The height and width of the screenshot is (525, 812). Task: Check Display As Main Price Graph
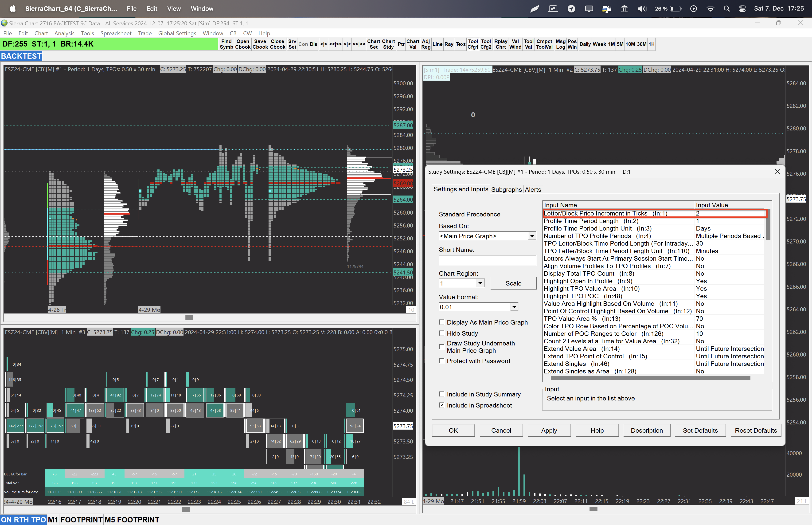point(442,322)
